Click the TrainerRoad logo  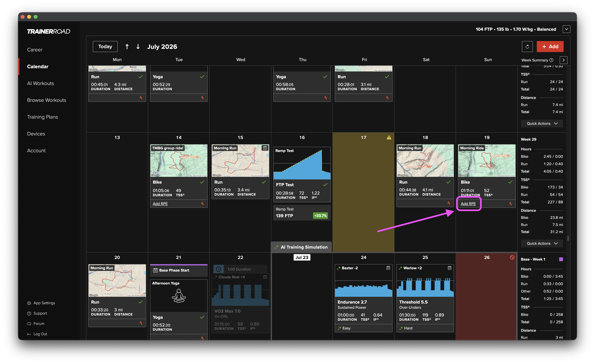[x=49, y=31]
